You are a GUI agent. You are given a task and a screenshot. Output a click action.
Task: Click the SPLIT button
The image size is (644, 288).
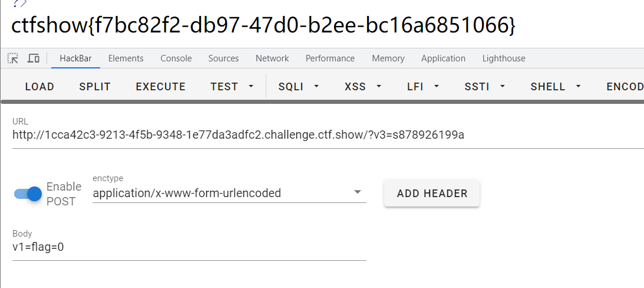[x=95, y=87]
